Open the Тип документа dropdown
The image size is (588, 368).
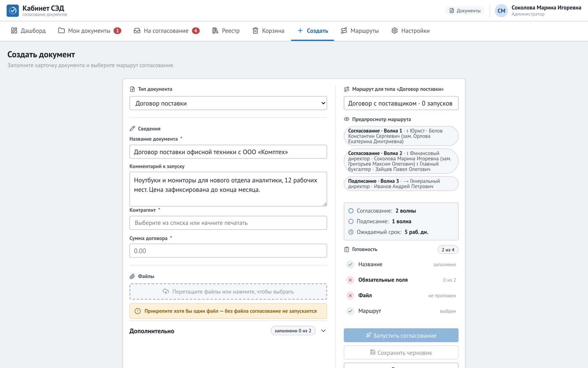pos(228,103)
